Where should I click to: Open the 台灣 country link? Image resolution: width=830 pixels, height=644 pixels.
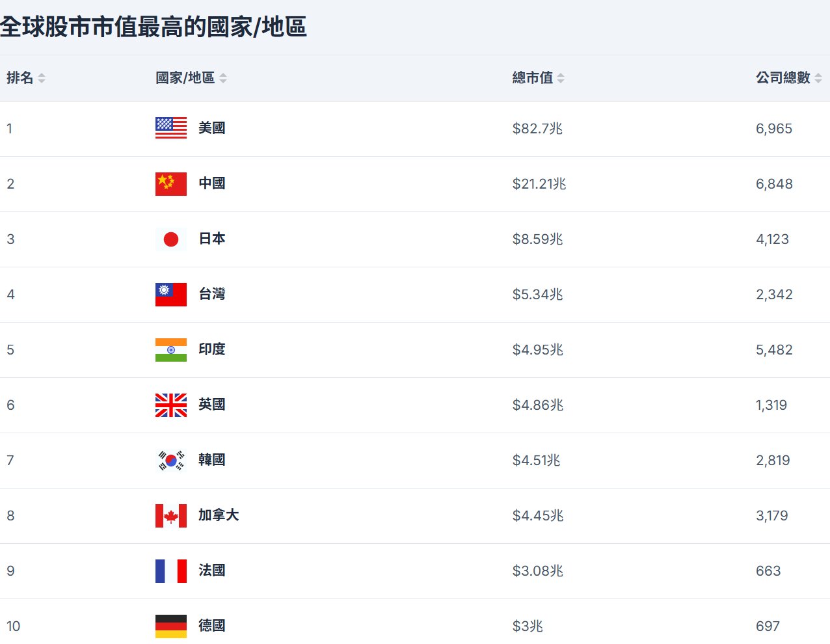[x=212, y=294]
